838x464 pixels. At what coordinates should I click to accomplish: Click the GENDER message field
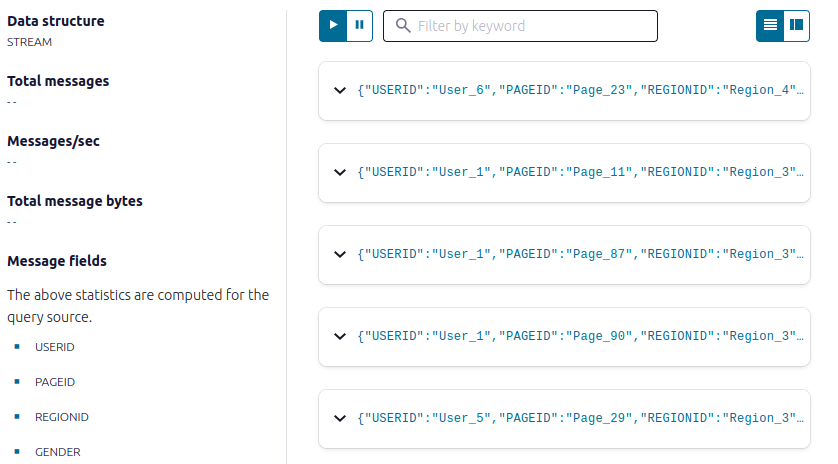58,452
